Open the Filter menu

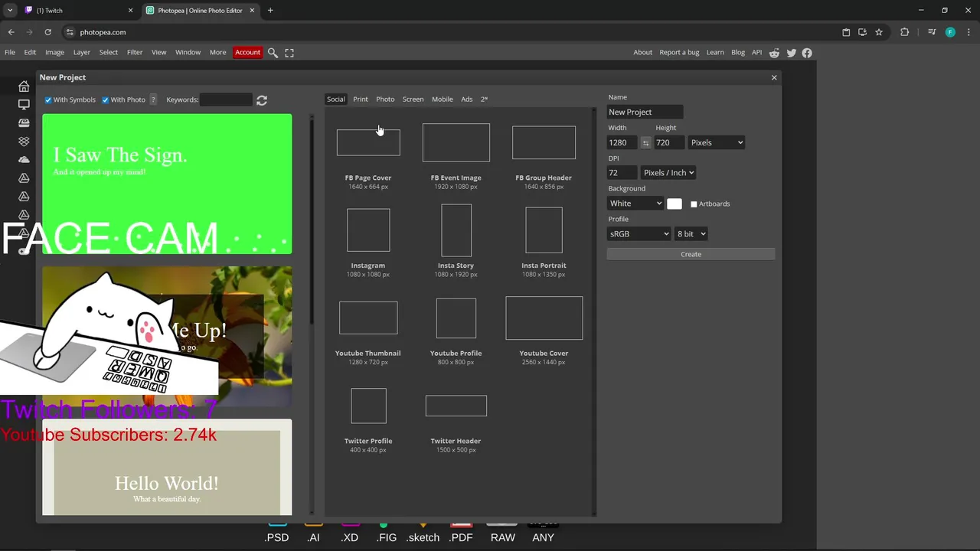click(x=135, y=53)
